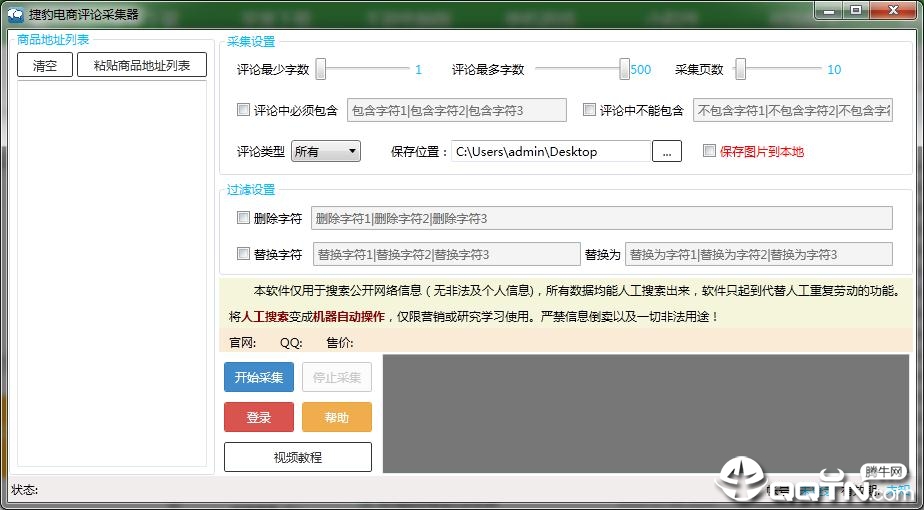This screenshot has height=510, width=924.
Task: Clear the list with 清空 button
Action: [x=45, y=65]
